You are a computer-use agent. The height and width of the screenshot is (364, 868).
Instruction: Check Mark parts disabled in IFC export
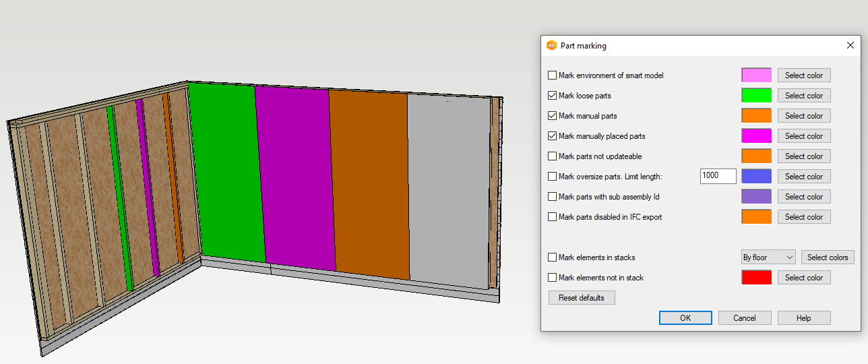point(553,217)
